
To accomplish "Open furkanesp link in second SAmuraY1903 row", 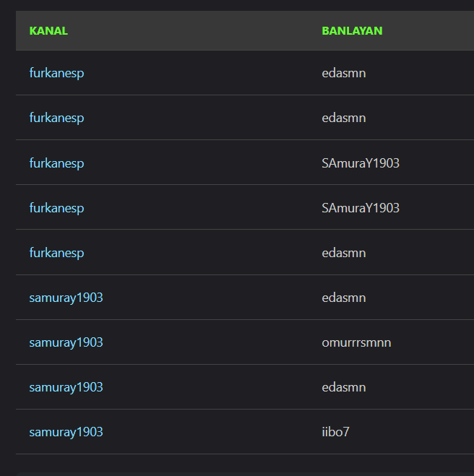I will point(56,208).
